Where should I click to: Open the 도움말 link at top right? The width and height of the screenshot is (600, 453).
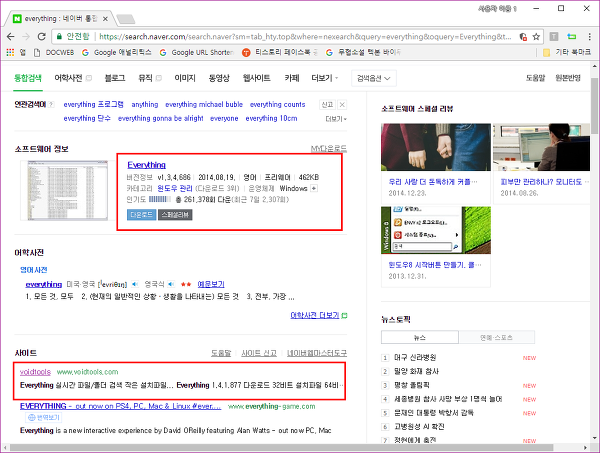point(535,78)
